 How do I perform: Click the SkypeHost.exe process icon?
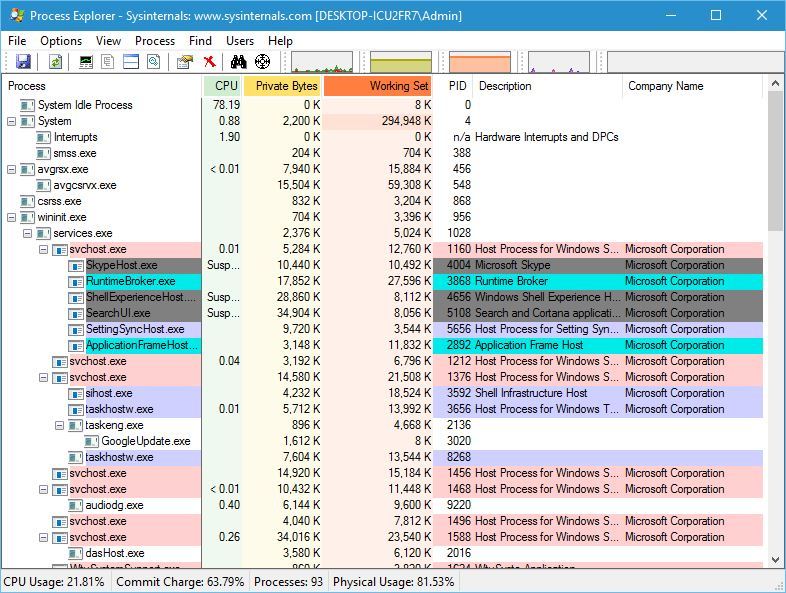point(76,265)
